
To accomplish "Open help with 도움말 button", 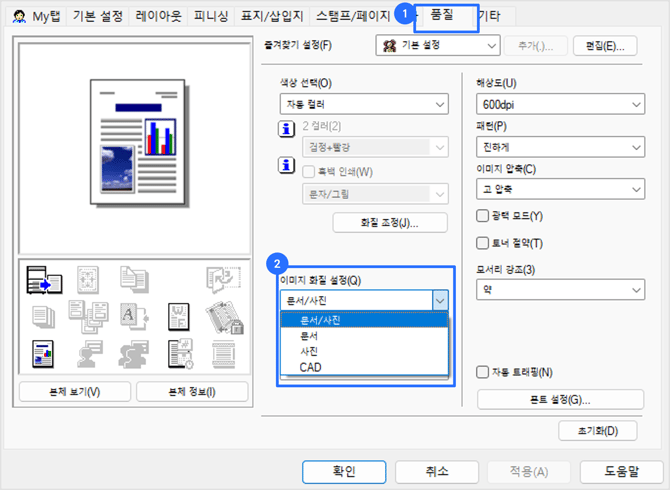I will pyautogui.click(x=622, y=472).
